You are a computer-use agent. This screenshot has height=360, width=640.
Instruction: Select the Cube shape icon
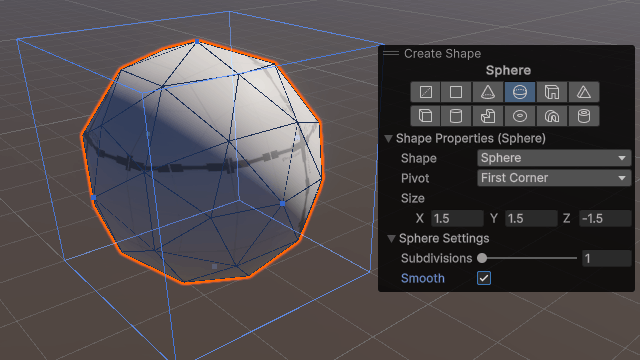pyautogui.click(x=425, y=116)
